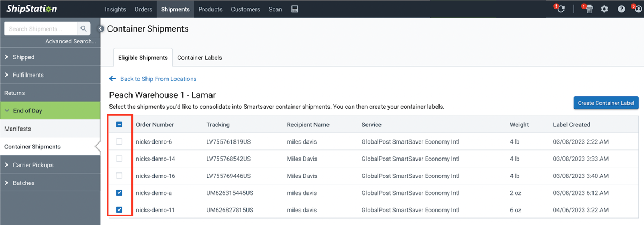Screen dimensions: 644x225
Task: Collapse the End of Day section
Action: click(x=50, y=111)
